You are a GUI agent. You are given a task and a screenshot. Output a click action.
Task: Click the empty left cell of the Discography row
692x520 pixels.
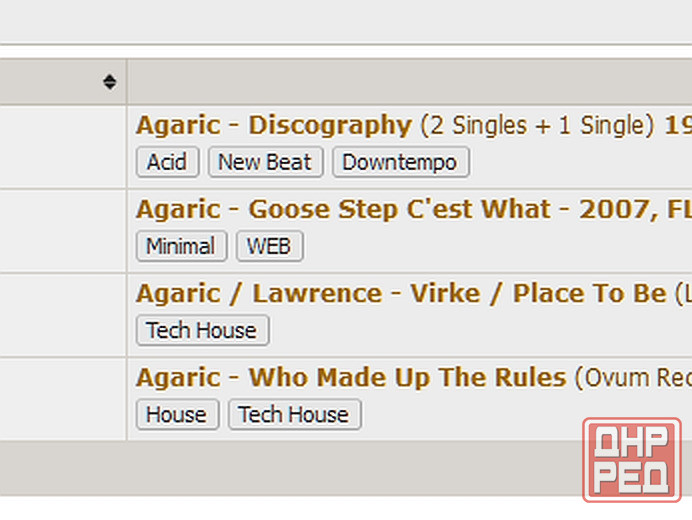(62, 146)
